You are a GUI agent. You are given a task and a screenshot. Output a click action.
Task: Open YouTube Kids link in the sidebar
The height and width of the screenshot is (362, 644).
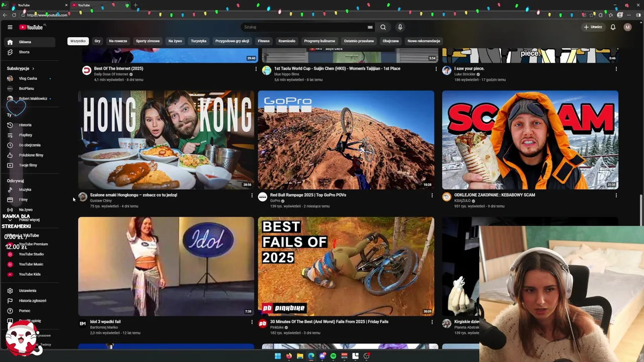30,275
